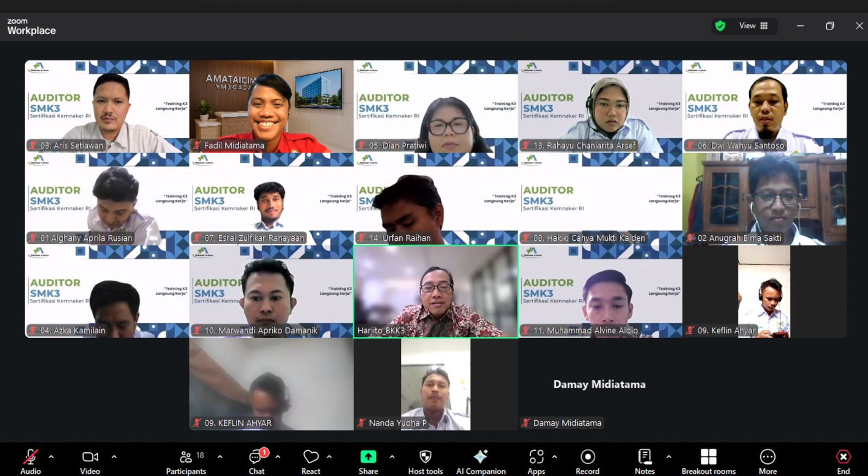End the meeting
Image resolution: width=868 pixels, height=476 pixels.
tap(843, 461)
